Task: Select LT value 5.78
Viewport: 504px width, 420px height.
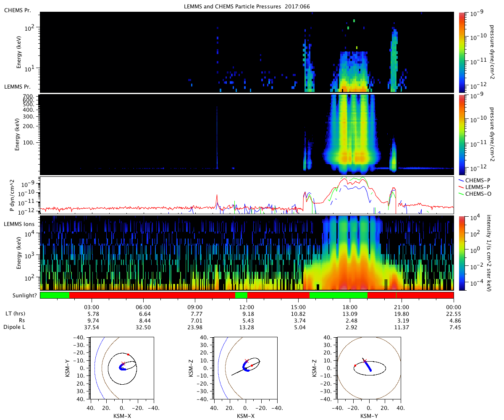Action: [92, 314]
